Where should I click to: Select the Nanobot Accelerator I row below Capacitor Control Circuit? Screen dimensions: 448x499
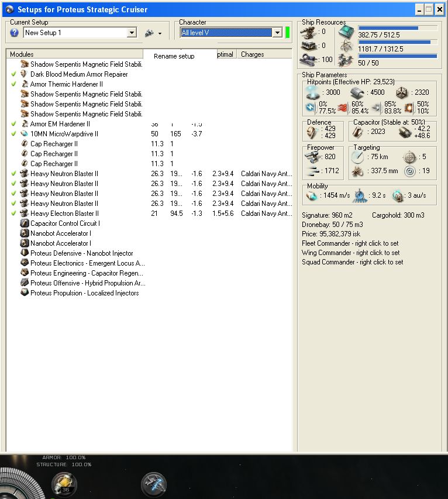pos(56,233)
